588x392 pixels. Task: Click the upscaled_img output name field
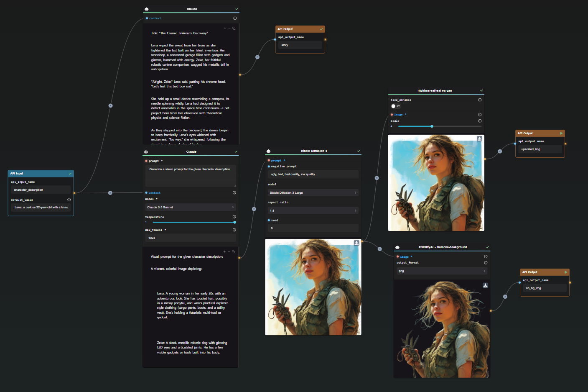click(540, 149)
